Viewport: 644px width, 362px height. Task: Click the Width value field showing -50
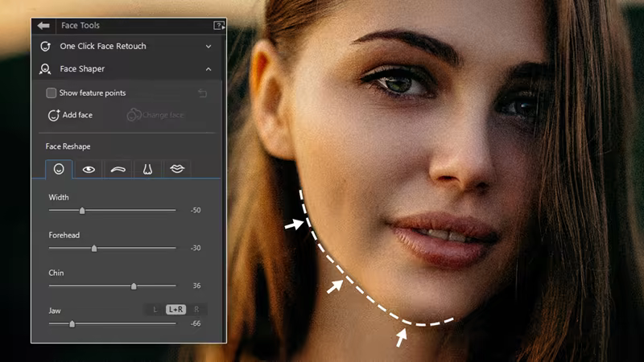point(195,210)
